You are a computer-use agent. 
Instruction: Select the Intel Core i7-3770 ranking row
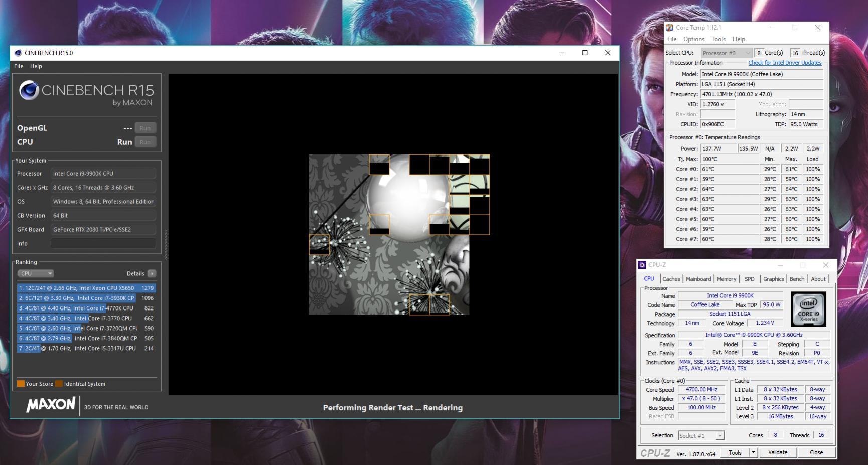86,318
